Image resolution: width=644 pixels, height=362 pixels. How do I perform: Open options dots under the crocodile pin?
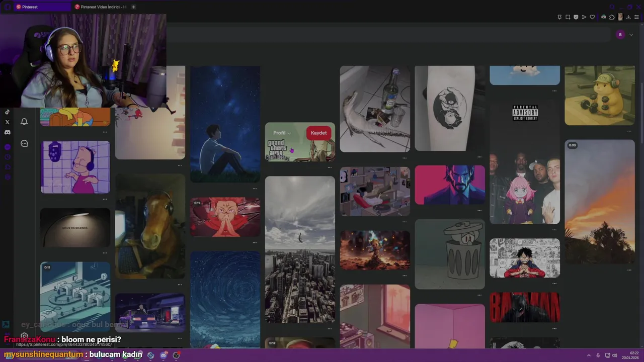point(405,158)
